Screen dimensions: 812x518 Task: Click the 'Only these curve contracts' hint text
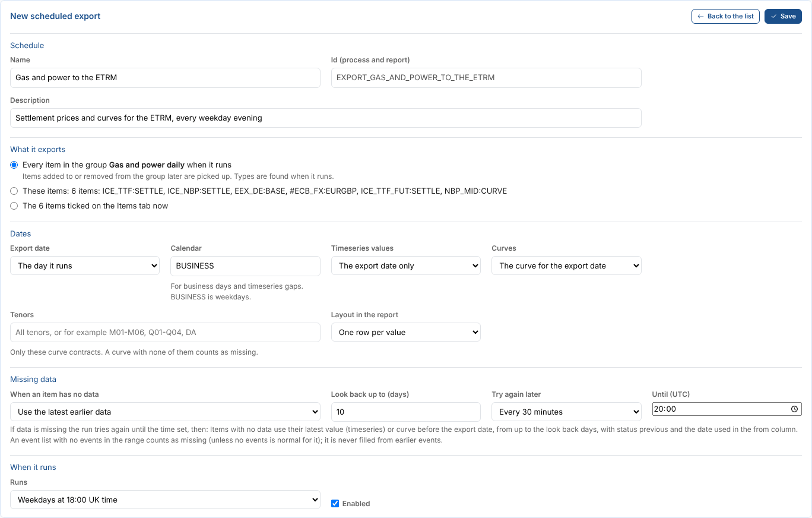tap(134, 352)
